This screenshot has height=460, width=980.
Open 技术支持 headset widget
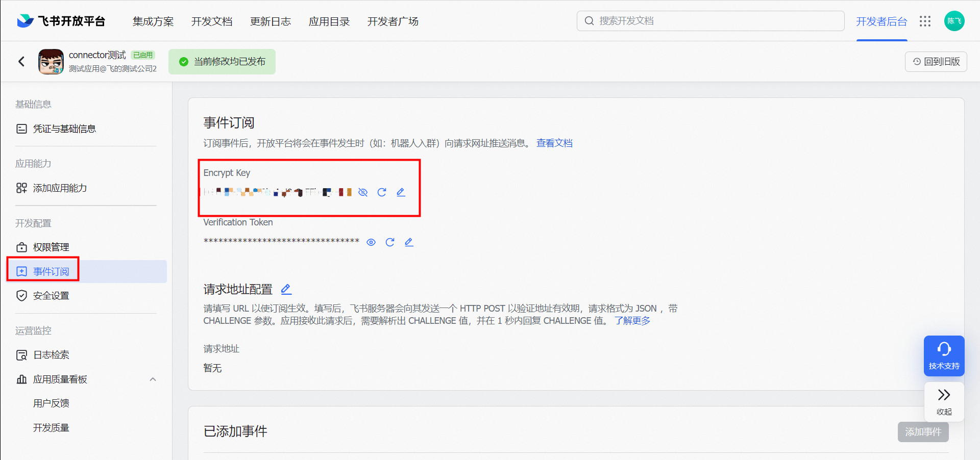944,356
